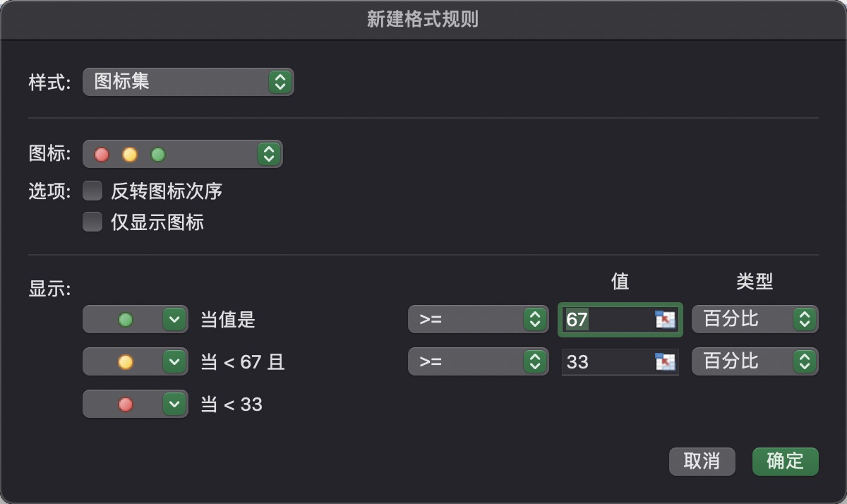The width and height of the screenshot is (847, 504).
Task: Confirm with the 确定 button
Action: (785, 462)
